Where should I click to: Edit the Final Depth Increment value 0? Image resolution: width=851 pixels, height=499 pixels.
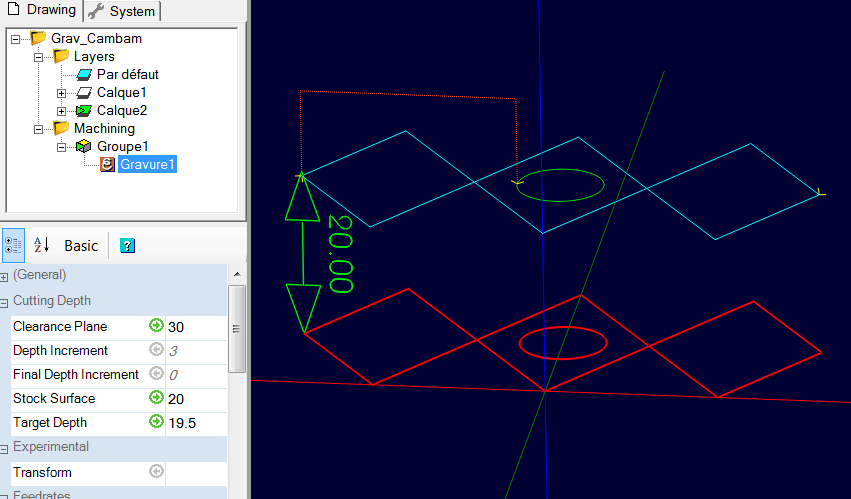pyautogui.click(x=196, y=375)
